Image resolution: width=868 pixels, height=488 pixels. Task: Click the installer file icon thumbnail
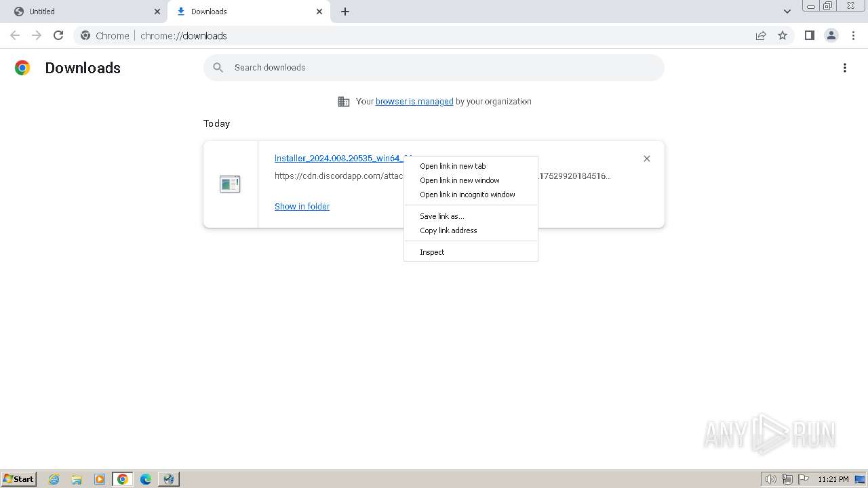[x=230, y=184]
